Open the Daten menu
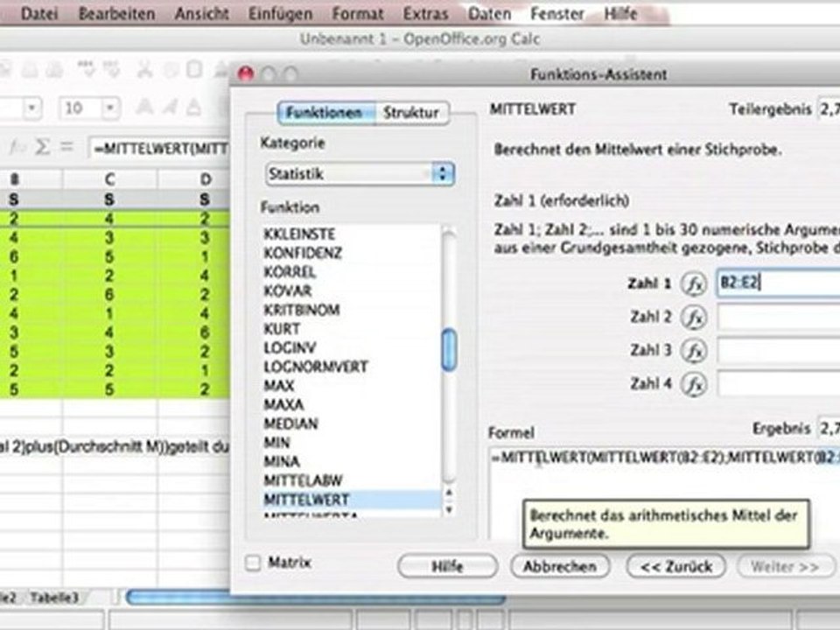840x630 pixels. pyautogui.click(x=489, y=13)
